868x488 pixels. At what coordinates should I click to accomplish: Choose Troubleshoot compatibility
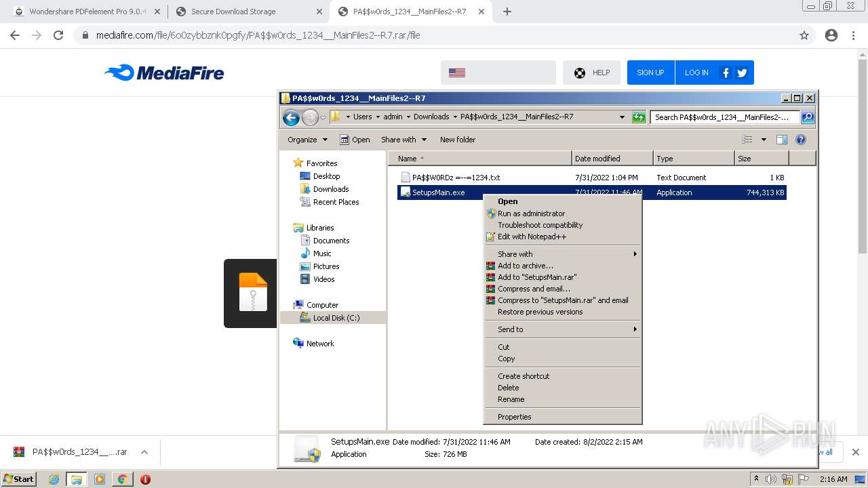pyautogui.click(x=563, y=225)
